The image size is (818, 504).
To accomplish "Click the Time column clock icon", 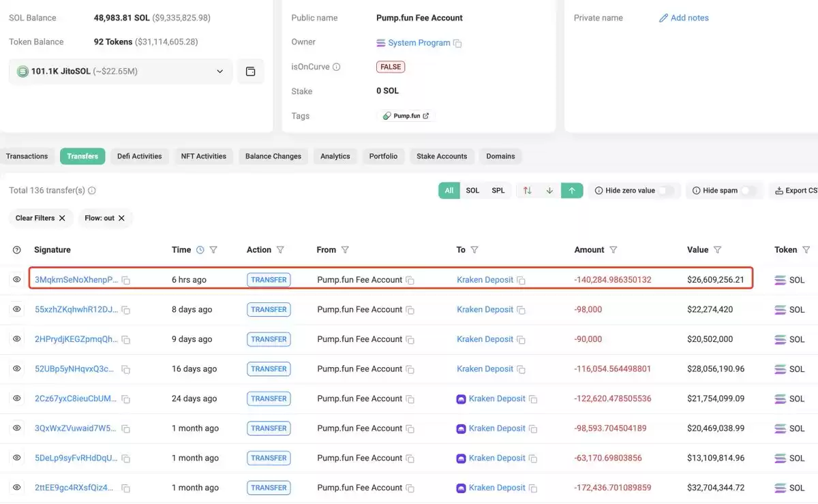I will 200,250.
